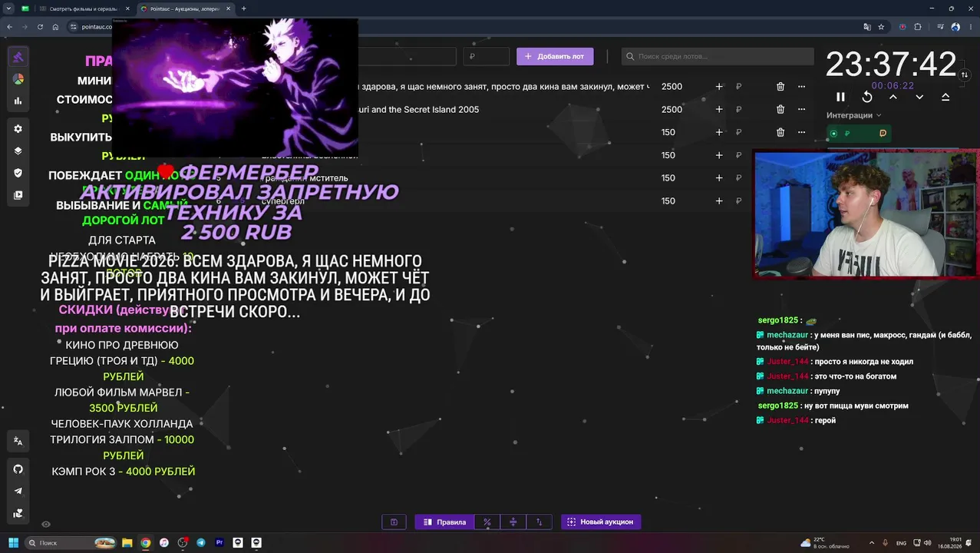The width and height of the screenshot is (980, 553).
Task: Expand the Интеграции section
Action: [x=853, y=115]
